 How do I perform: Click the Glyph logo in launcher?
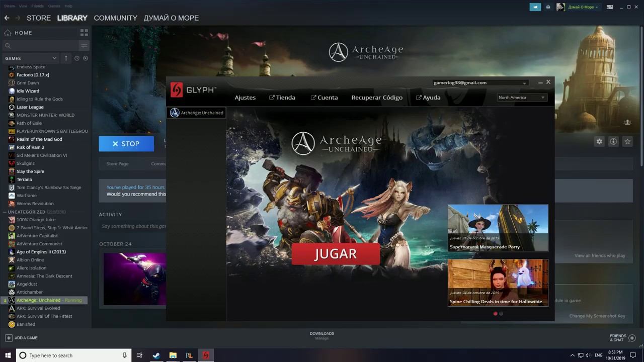193,90
